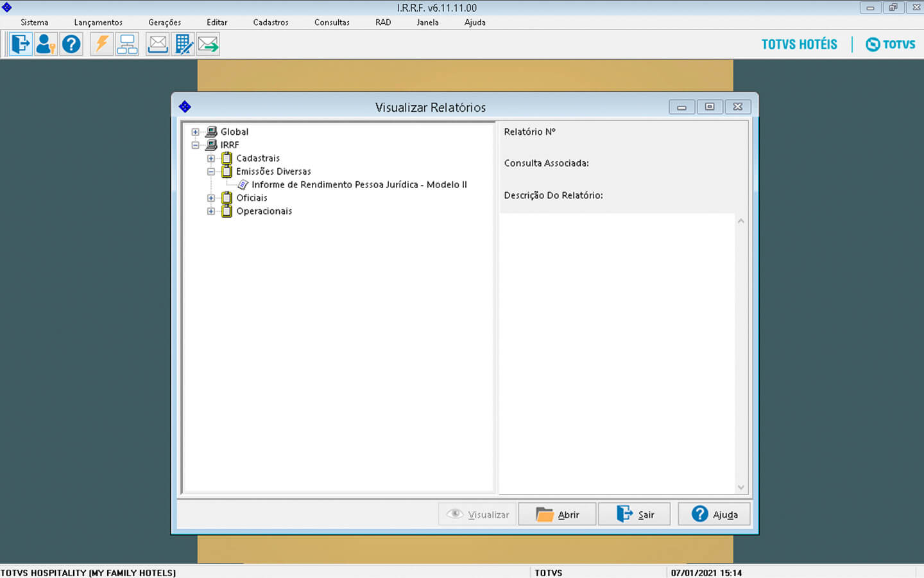The width and height of the screenshot is (924, 578).
Task: Expand the Operacionais folder
Action: coord(211,211)
